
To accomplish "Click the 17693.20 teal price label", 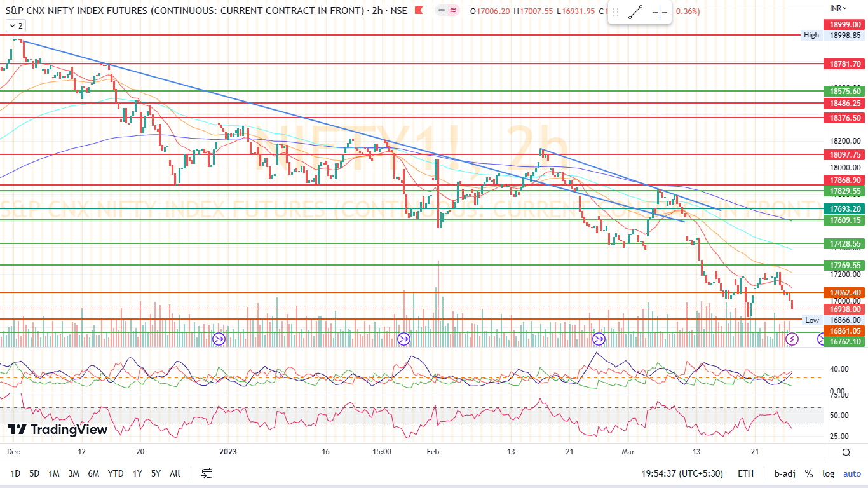I will point(845,208).
